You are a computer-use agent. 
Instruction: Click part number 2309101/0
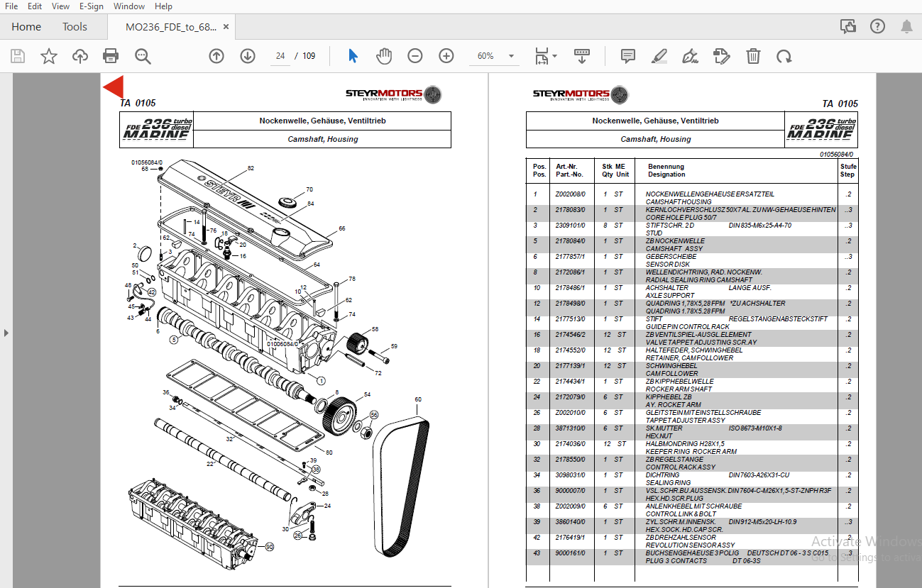pyautogui.click(x=570, y=225)
